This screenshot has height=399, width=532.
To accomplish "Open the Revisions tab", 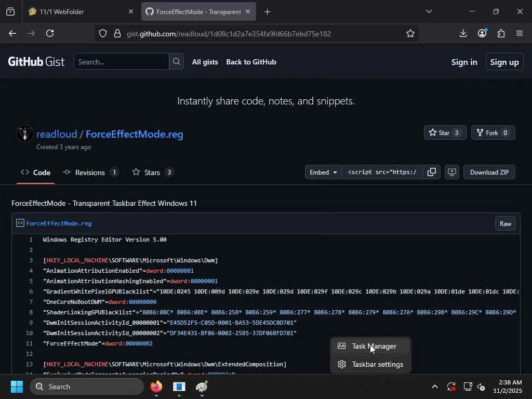I will click(90, 172).
